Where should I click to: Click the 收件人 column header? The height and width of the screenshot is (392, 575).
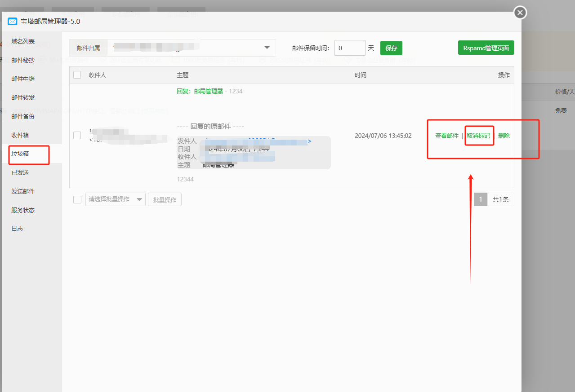(x=98, y=75)
